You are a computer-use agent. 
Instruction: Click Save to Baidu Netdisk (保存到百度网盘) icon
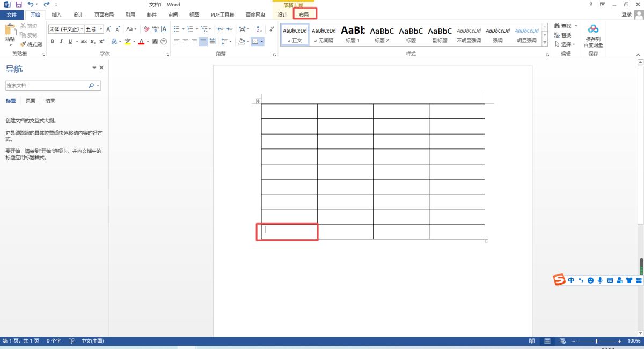(x=593, y=36)
